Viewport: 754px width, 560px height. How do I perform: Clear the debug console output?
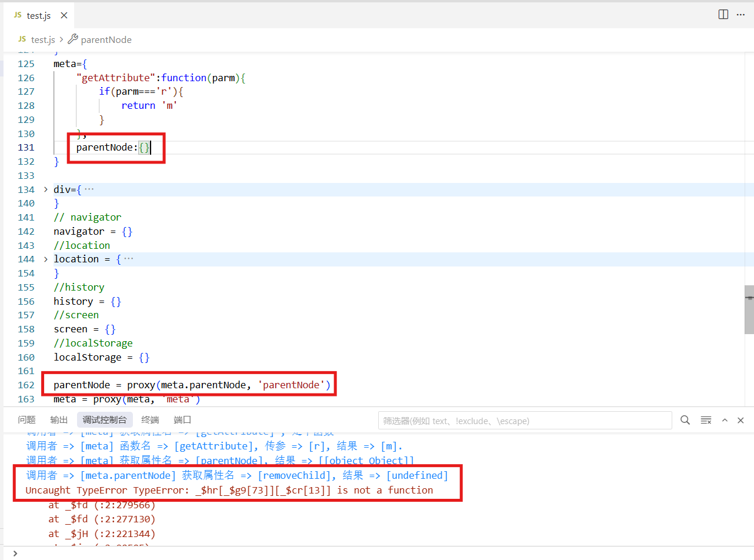[706, 420]
